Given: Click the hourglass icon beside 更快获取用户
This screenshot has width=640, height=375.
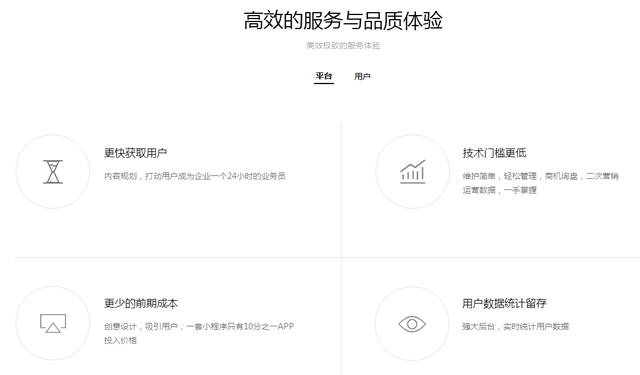Looking at the screenshot, I should (53, 172).
